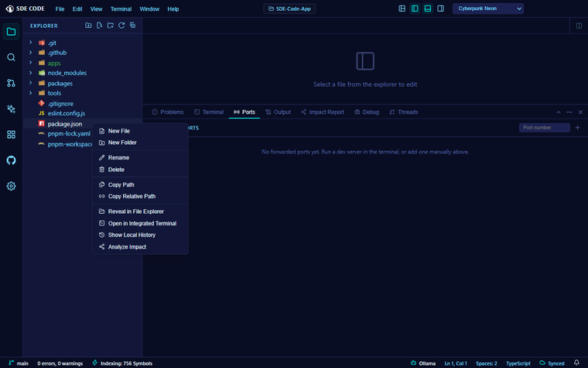This screenshot has height=368, width=588.
Task: Click the main branch indicator in status bar
Action: 19,363
